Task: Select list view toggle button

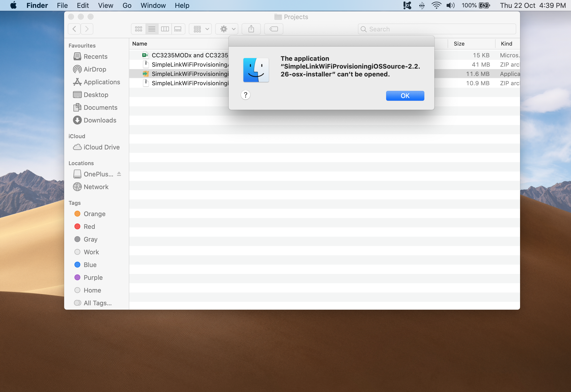Action: [152, 29]
